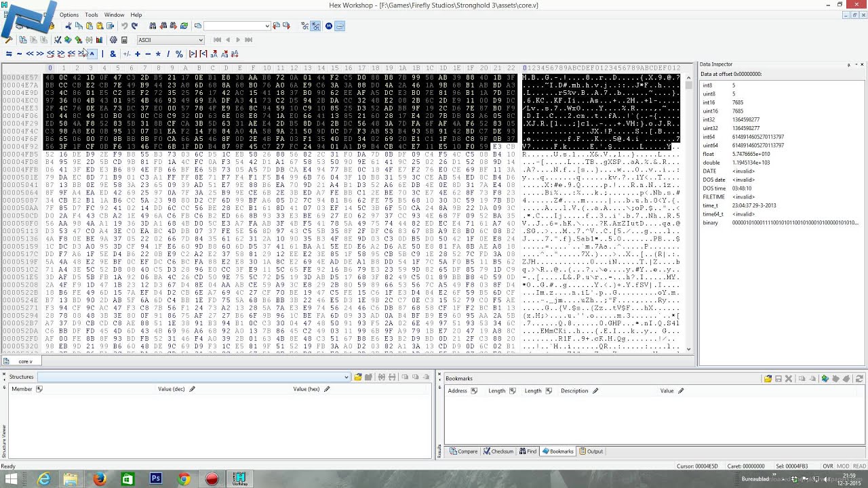This screenshot has width=868, height=488.
Task: Click the refresh icon in Bookmarks panel
Action: (859, 378)
